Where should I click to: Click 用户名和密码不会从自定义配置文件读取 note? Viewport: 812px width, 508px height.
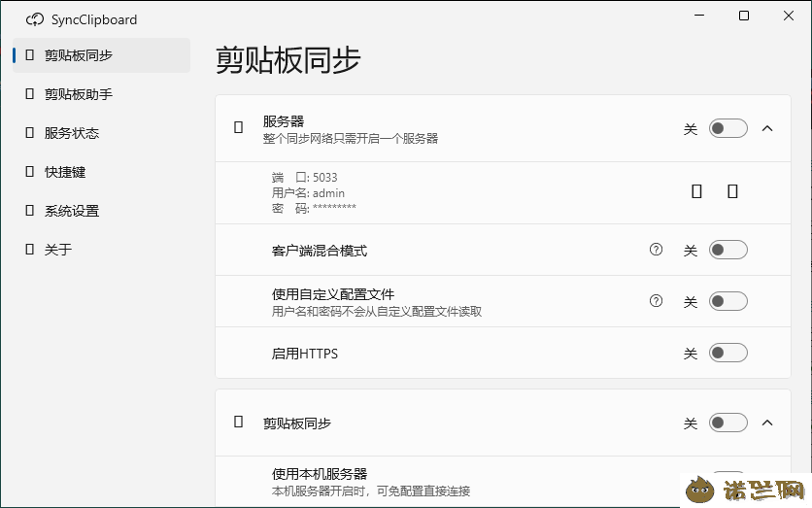[x=377, y=312]
